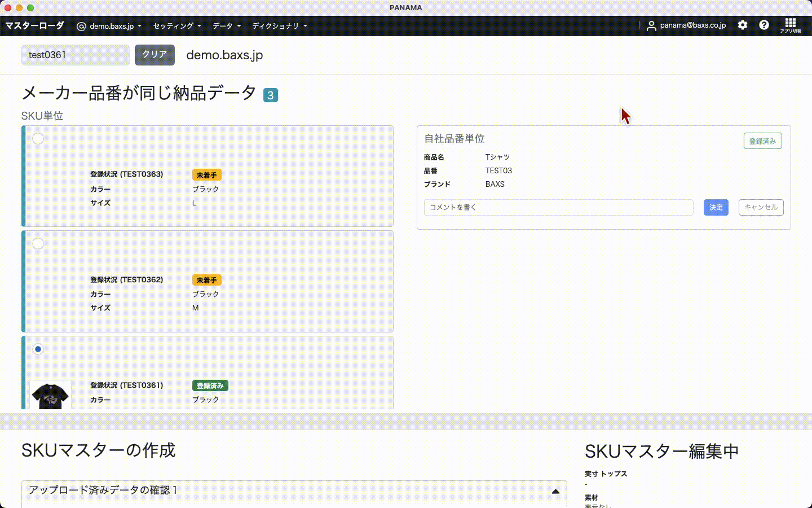Click the help question mark icon
This screenshot has height=508, width=812.
tap(764, 25)
